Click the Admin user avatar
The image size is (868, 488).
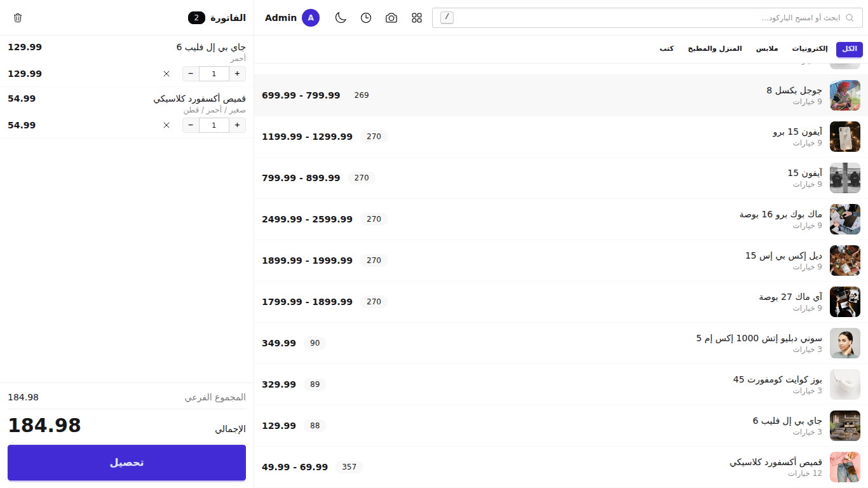pos(311,18)
